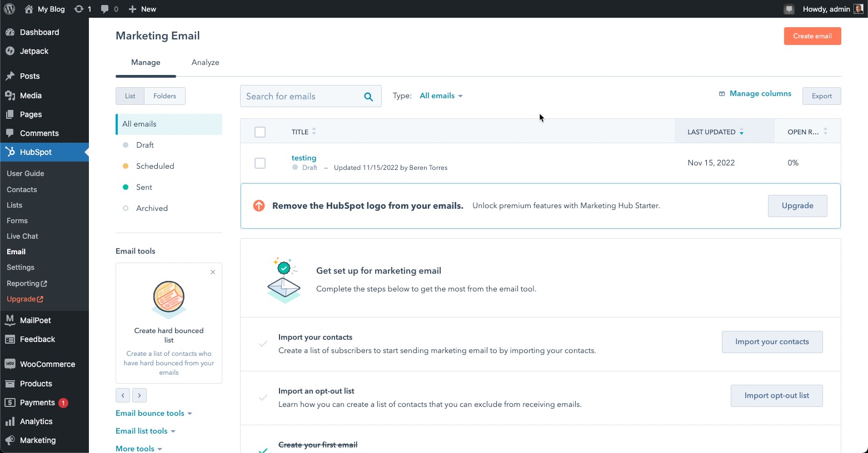Switch to the Analyze tab

click(205, 62)
